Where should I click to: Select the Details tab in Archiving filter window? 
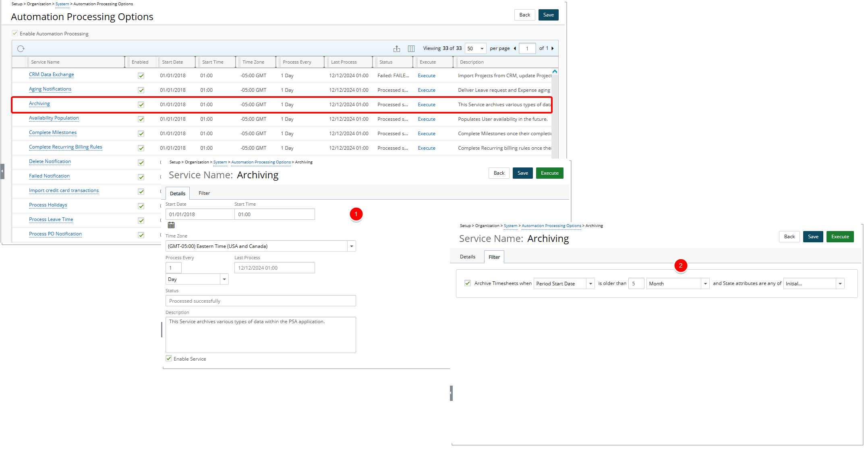pyautogui.click(x=468, y=257)
